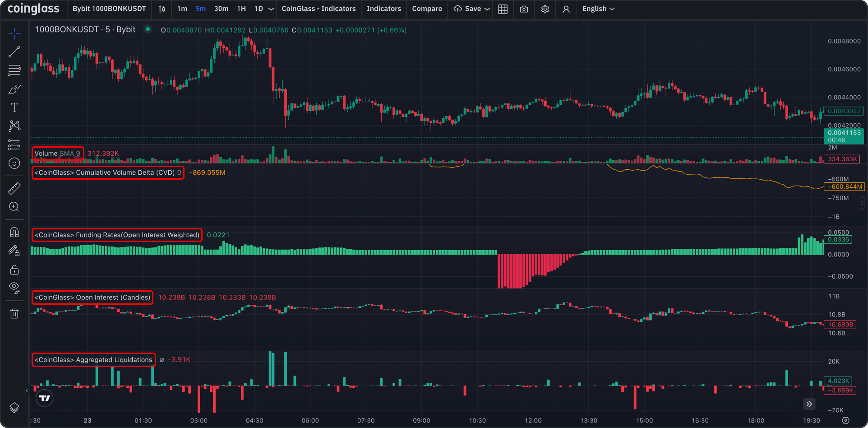
Task: Toggle hide all drawings eye icon
Action: [14, 288]
